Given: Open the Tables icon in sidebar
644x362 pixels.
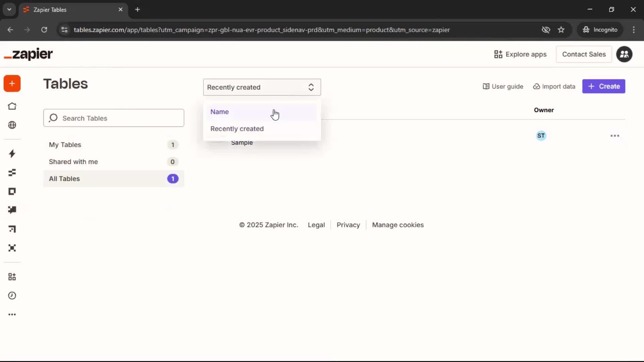Looking at the screenshot, I should [x=12, y=173].
